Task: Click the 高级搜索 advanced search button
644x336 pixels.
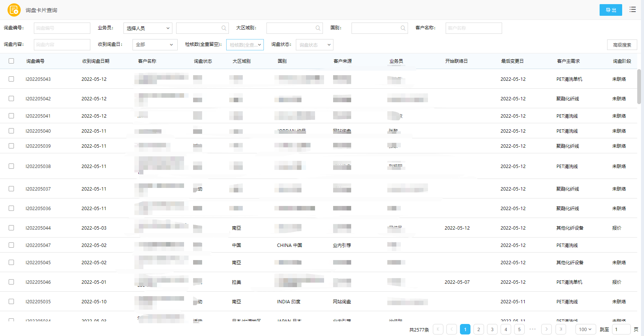Action: coord(622,45)
